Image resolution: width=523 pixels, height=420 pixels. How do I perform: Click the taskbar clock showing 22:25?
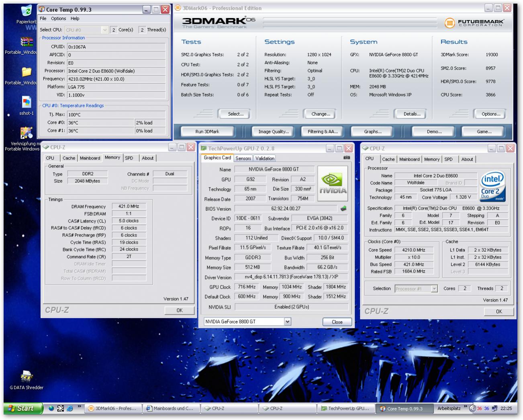pyautogui.click(x=506, y=408)
